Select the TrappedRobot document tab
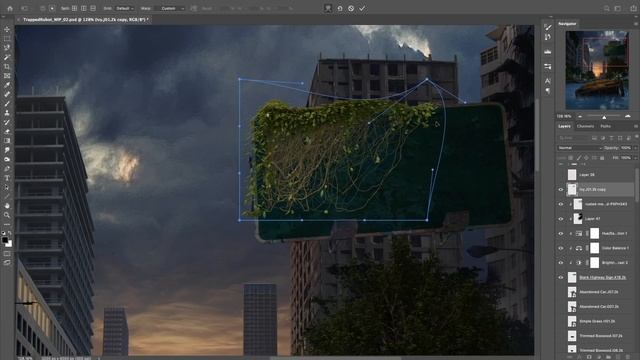The image size is (640, 360). (85, 19)
